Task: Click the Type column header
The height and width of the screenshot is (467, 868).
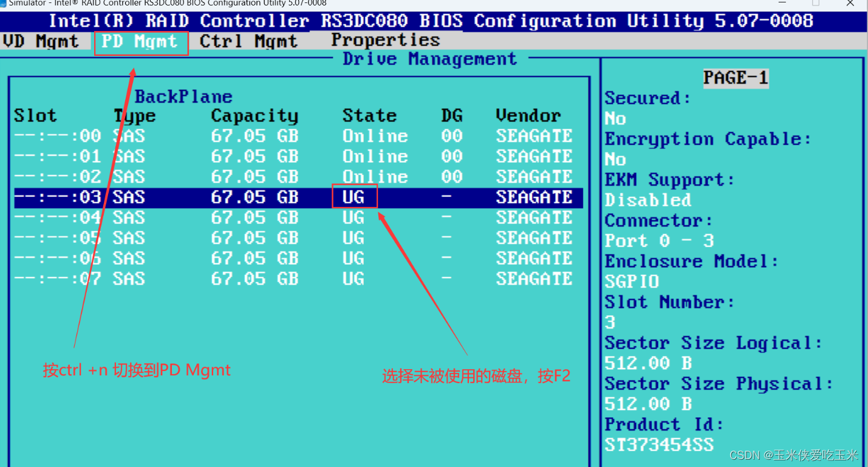Action: [x=134, y=116]
